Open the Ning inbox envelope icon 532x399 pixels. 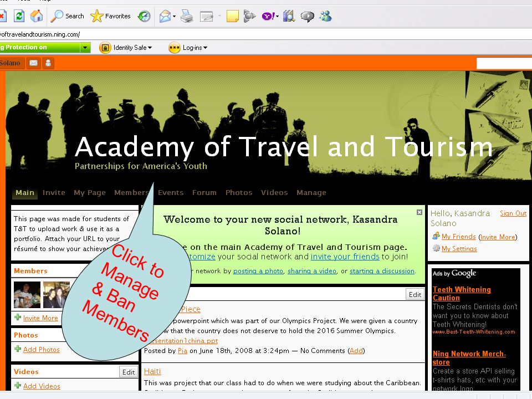coord(34,63)
